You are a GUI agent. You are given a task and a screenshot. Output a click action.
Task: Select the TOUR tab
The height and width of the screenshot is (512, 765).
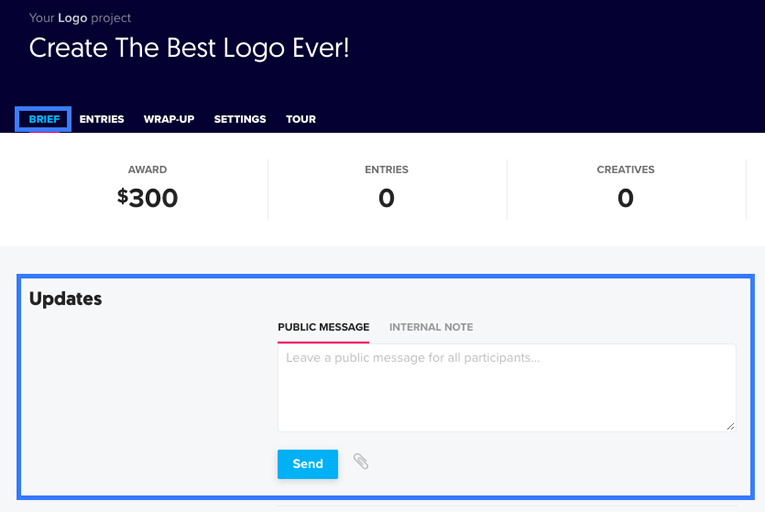[301, 119]
